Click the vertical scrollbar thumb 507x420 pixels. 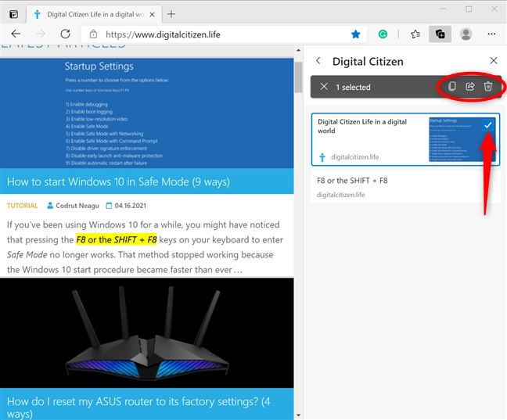(298, 77)
